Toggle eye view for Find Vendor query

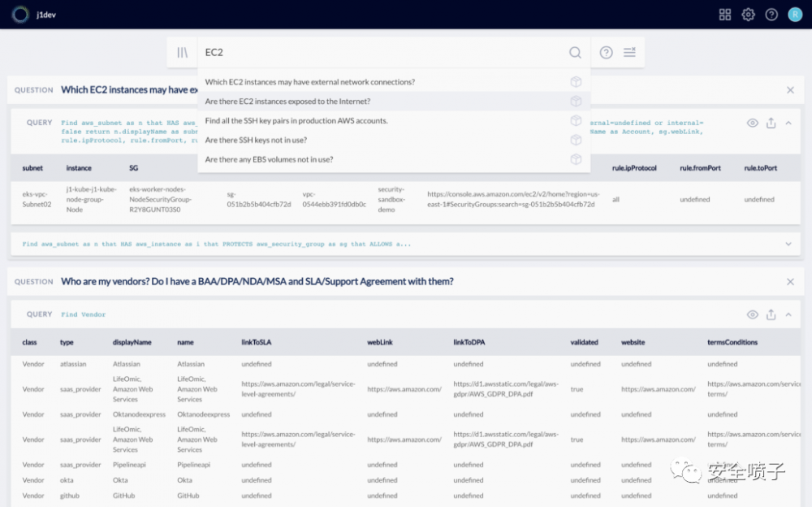click(x=753, y=314)
